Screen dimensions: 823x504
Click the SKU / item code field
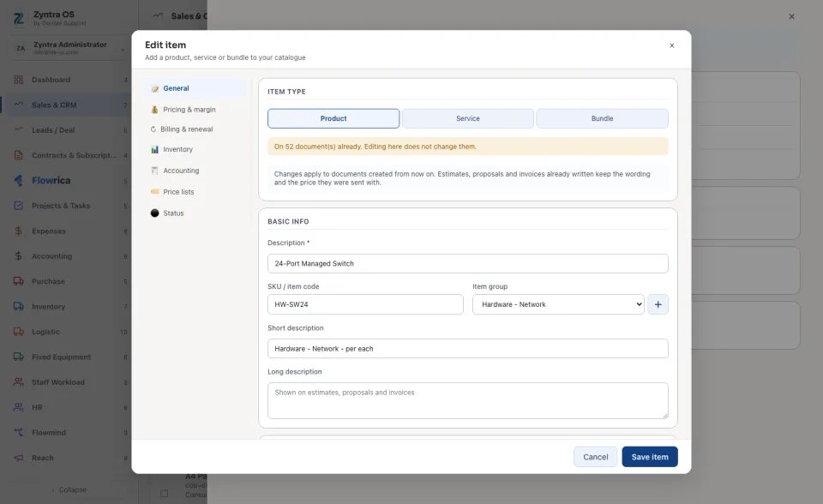pyautogui.click(x=365, y=304)
